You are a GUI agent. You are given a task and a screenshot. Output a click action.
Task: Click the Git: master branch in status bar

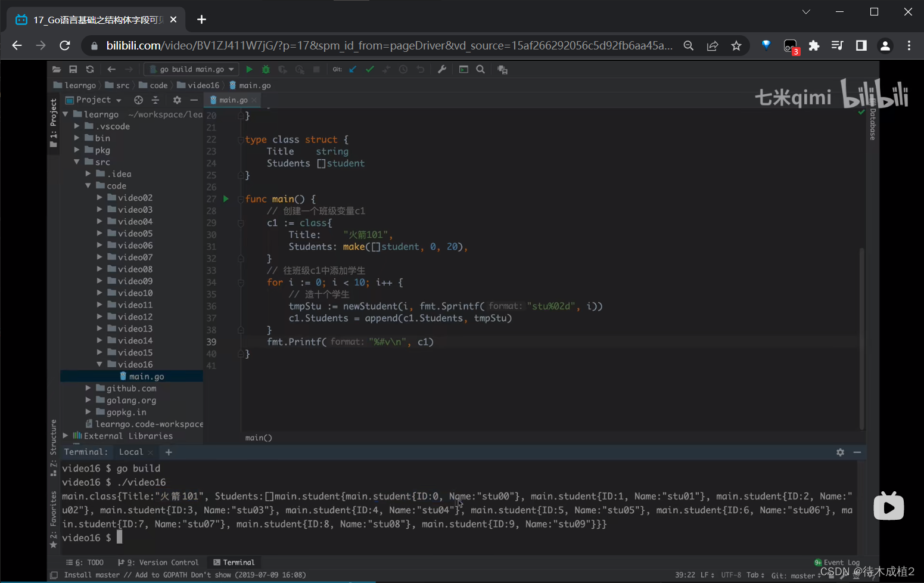(x=797, y=575)
